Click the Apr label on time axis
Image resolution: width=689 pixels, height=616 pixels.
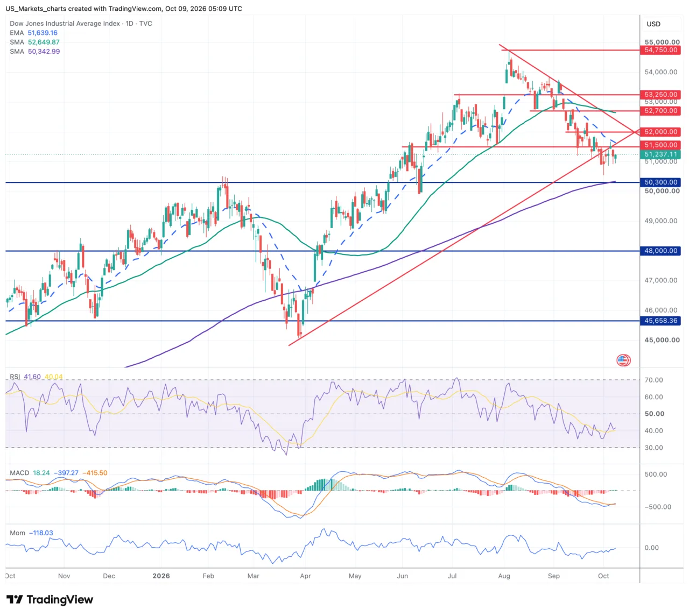point(305,576)
